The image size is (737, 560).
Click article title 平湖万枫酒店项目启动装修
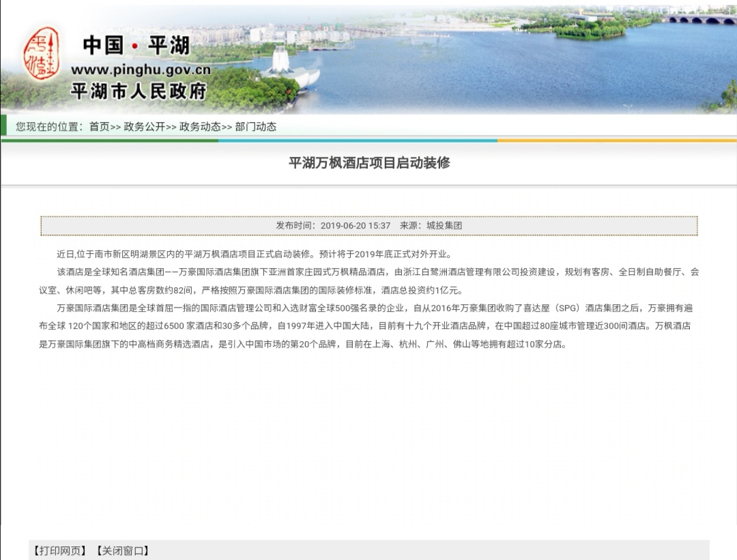pos(369,162)
